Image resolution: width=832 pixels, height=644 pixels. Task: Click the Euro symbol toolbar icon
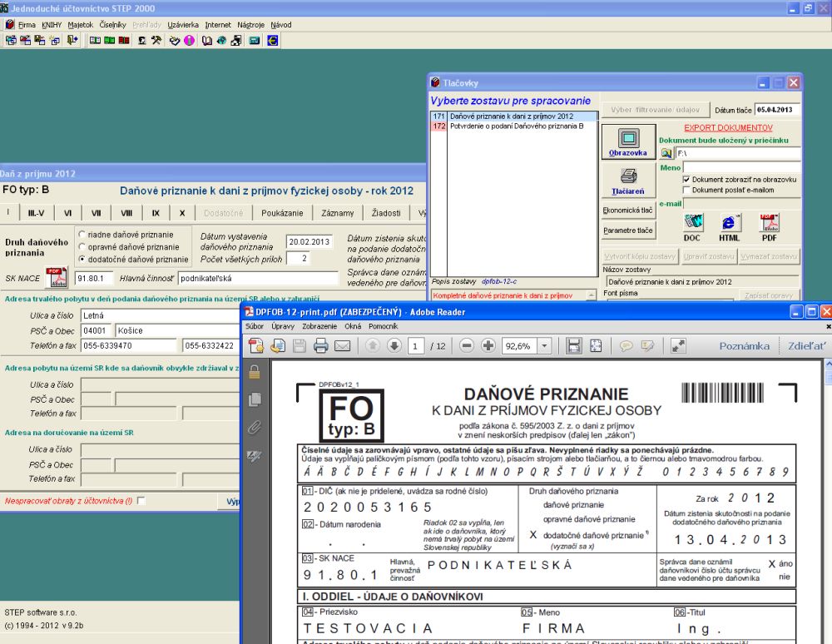tap(273, 40)
